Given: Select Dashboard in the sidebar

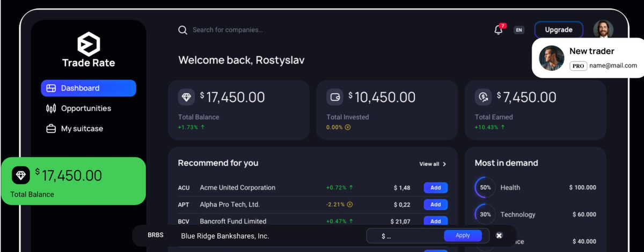Looking at the screenshot, I should coord(89,88).
